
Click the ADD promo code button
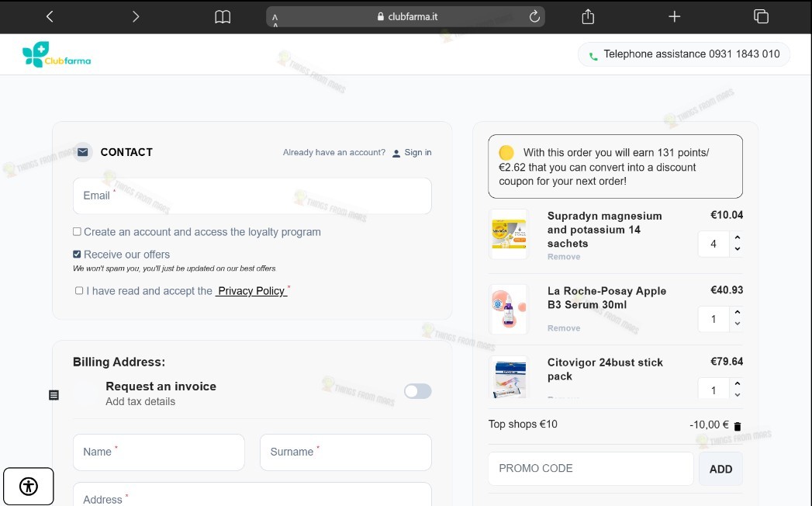tap(720, 470)
